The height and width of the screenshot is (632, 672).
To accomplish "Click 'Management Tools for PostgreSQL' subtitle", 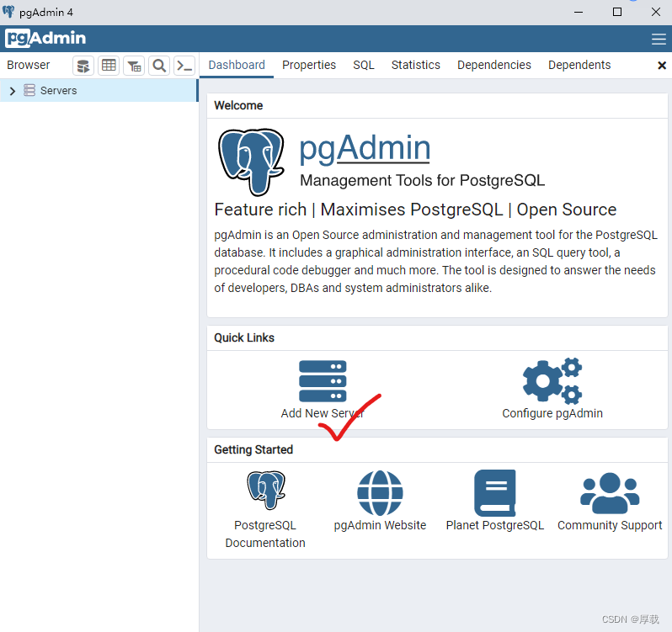I will [x=422, y=181].
